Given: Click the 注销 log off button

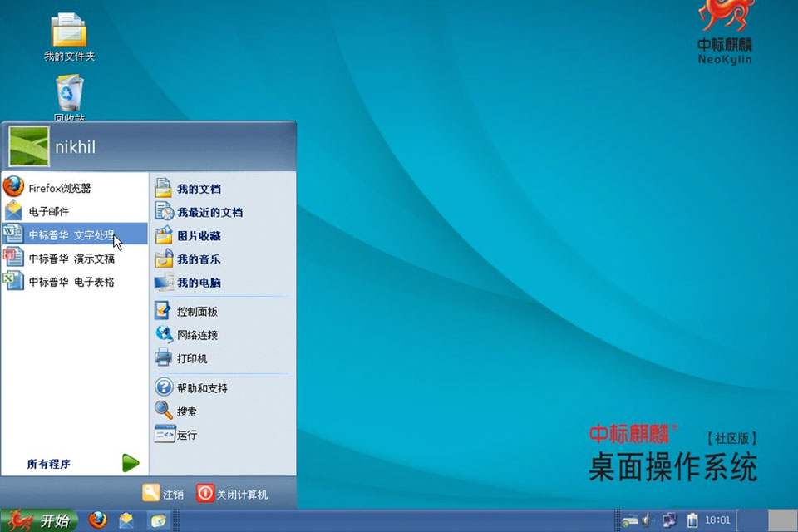Looking at the screenshot, I should [162, 493].
